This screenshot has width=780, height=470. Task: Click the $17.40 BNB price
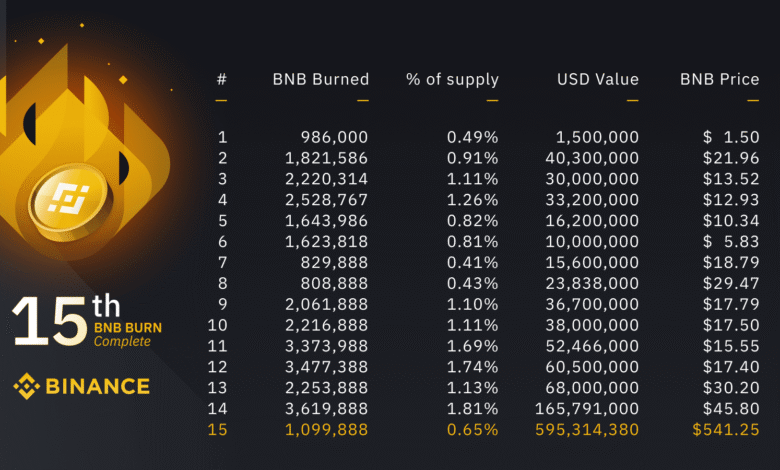(731, 367)
